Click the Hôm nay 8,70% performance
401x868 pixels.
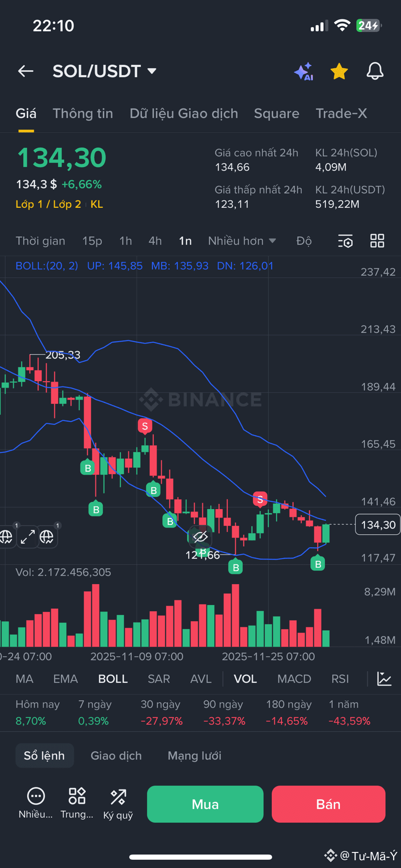point(37,713)
